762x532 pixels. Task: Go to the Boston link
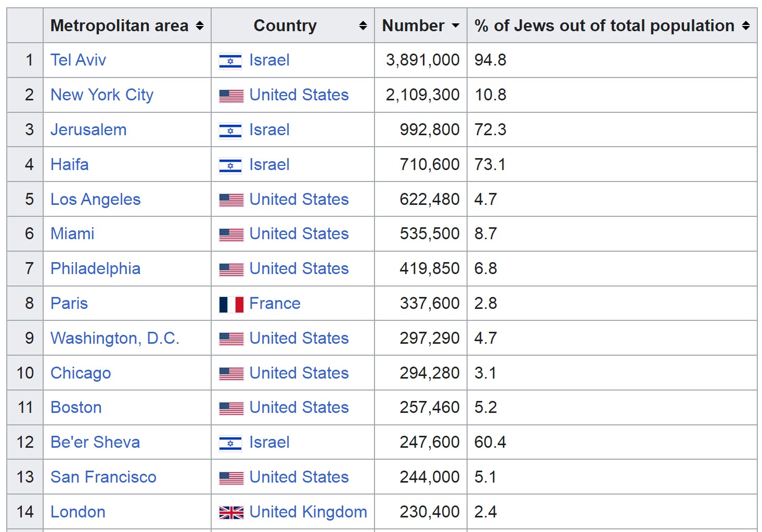click(76, 407)
